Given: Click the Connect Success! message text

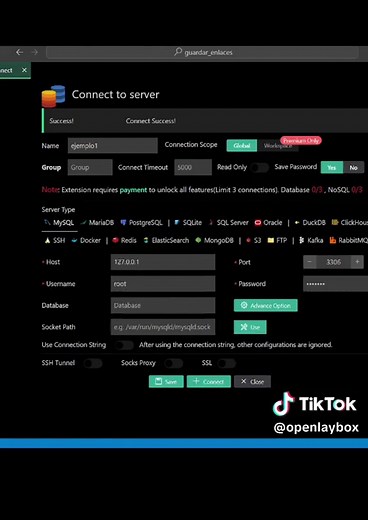Looking at the screenshot, I should (x=151, y=121).
